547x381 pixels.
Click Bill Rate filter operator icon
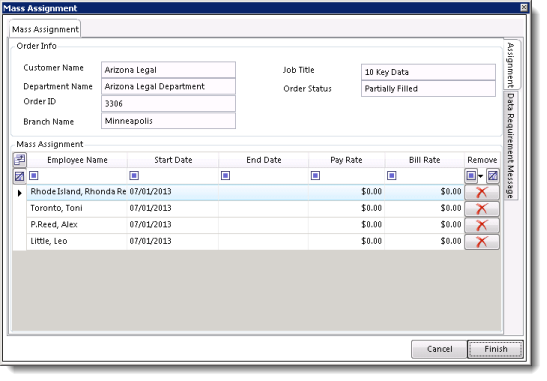coord(392,175)
